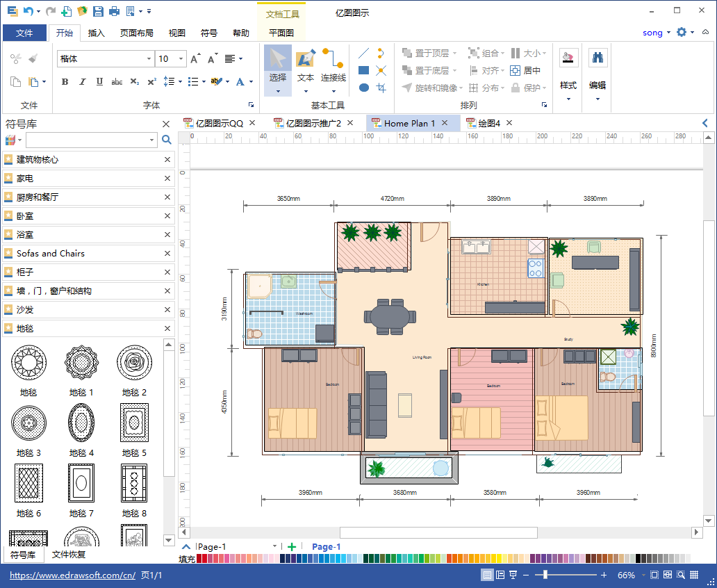This screenshot has height=588, width=717.
Task: Click the 文件恢复 (File Recovery) panel button
Action: point(69,555)
